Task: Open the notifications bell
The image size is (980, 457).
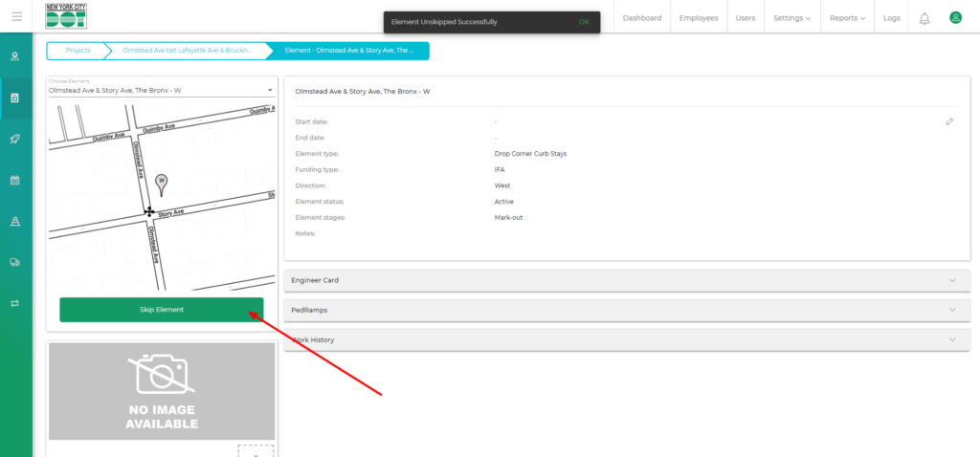Action: click(x=924, y=18)
